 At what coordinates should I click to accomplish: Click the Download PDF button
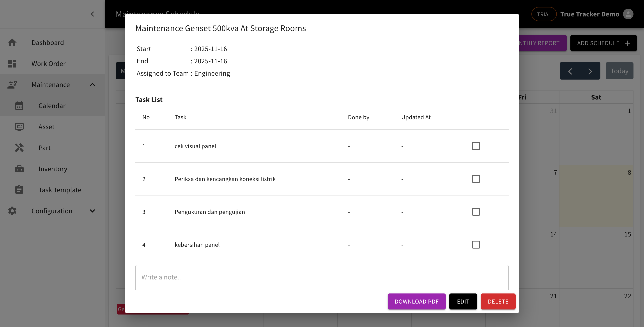click(416, 302)
